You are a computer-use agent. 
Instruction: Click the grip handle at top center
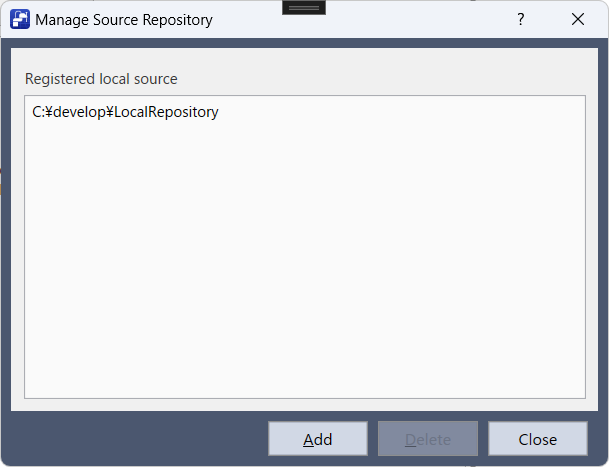point(304,7)
